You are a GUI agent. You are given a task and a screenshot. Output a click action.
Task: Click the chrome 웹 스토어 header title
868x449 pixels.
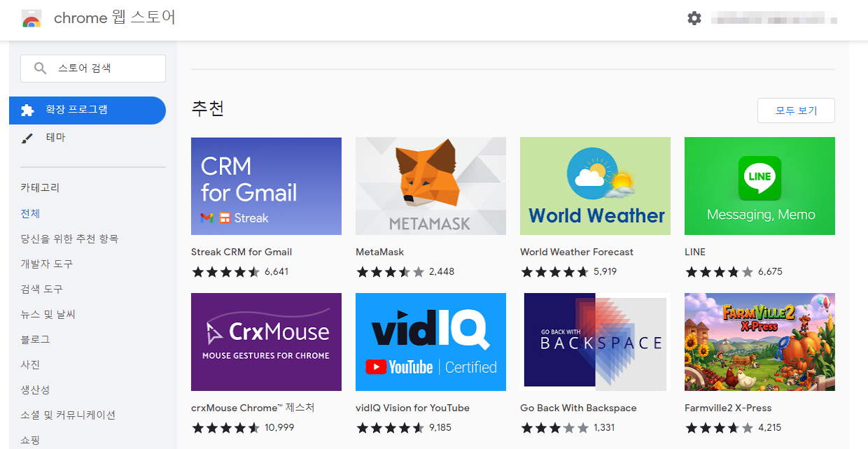point(115,18)
